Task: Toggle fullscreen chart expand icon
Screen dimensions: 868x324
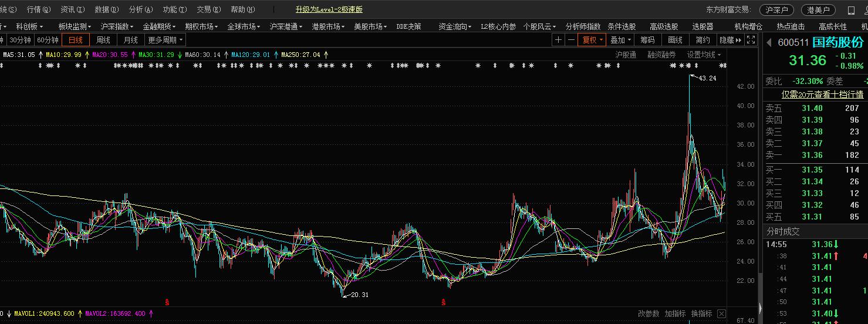Action: [751, 40]
